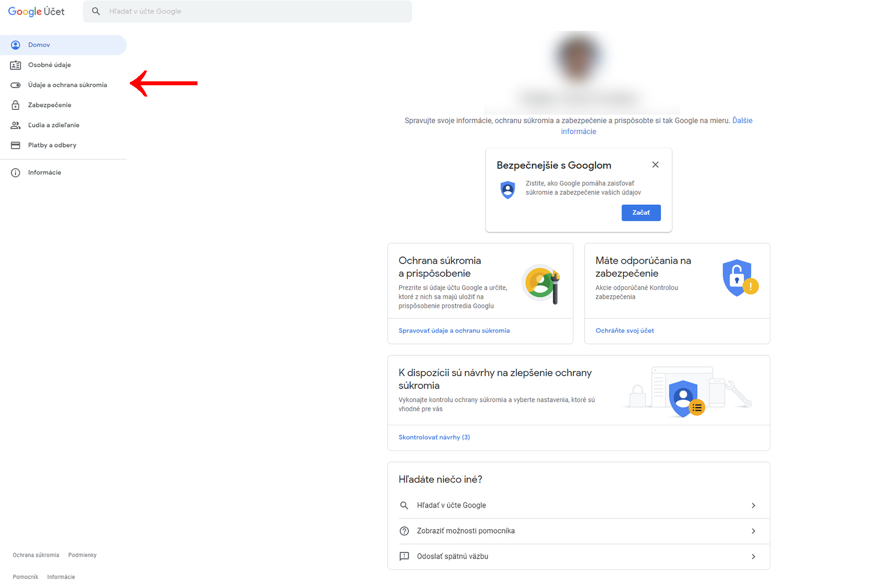Click the blue shield icon in Bezpečnejšie card

pyautogui.click(x=508, y=190)
